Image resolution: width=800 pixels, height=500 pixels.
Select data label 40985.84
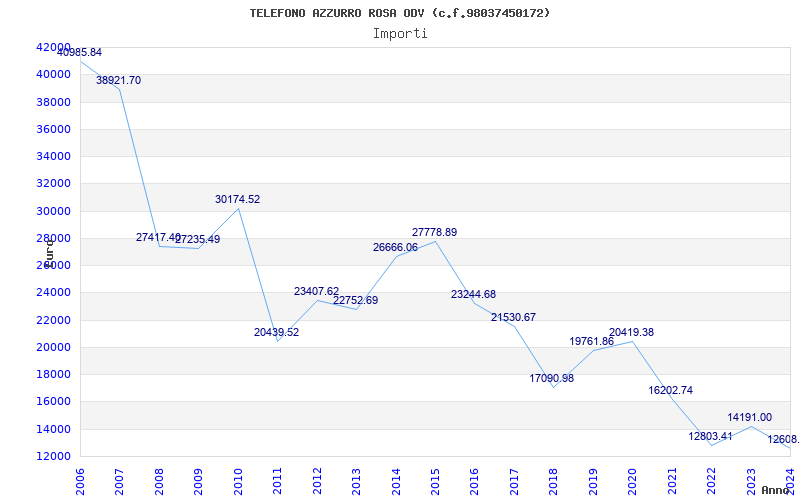[79, 53]
